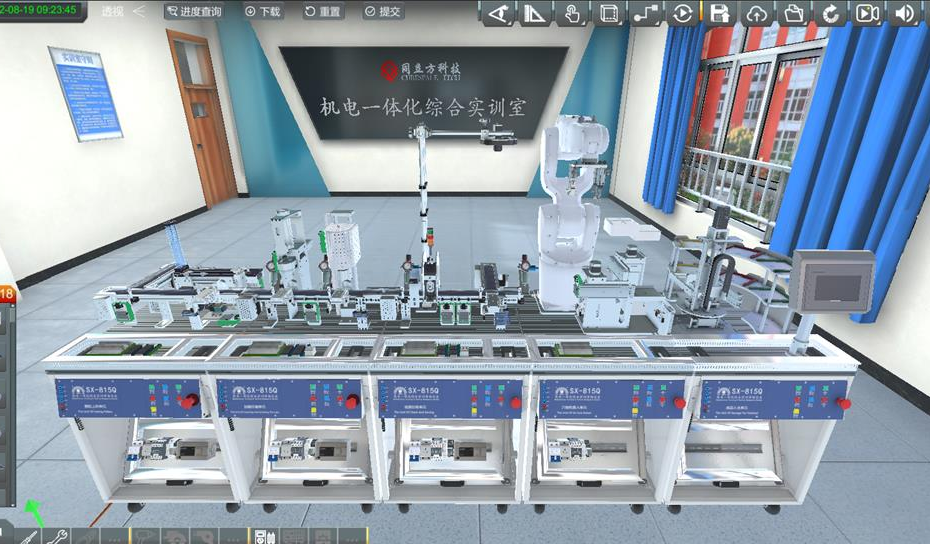Open the cloud upload tool
Image resolution: width=930 pixels, height=544 pixels.
coord(757,13)
